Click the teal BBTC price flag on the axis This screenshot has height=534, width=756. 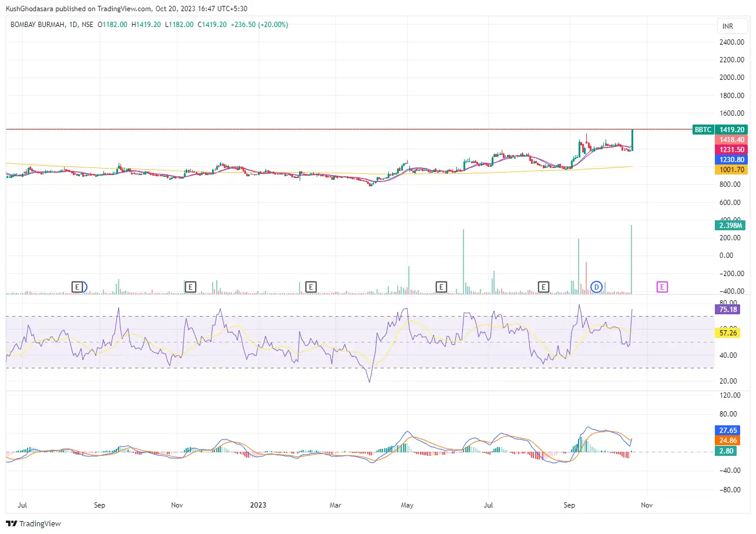coord(703,129)
